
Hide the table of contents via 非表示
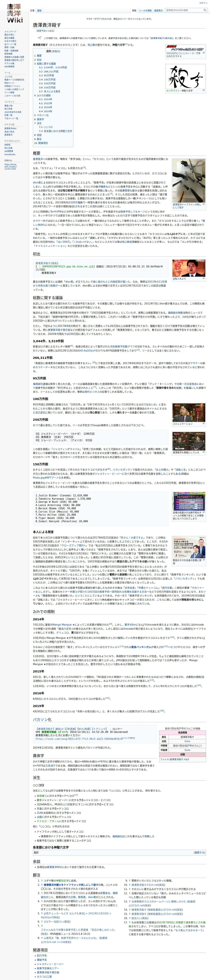(56, 51)
